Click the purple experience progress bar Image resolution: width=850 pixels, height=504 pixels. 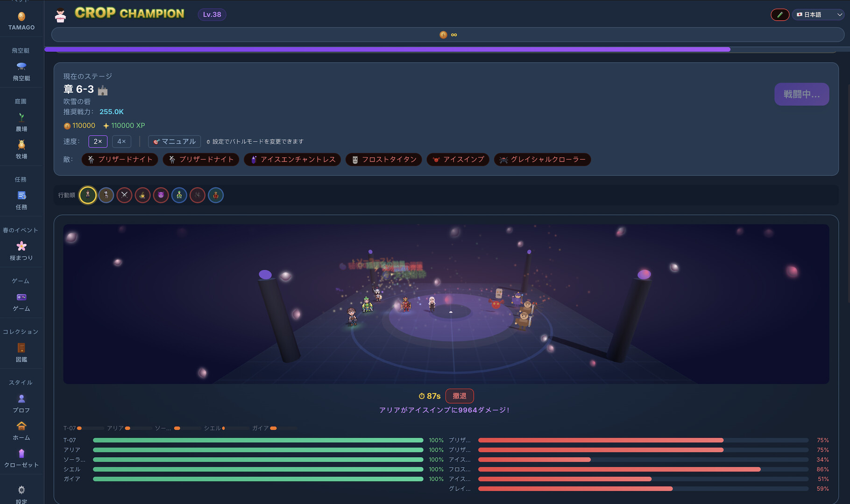[x=388, y=49]
